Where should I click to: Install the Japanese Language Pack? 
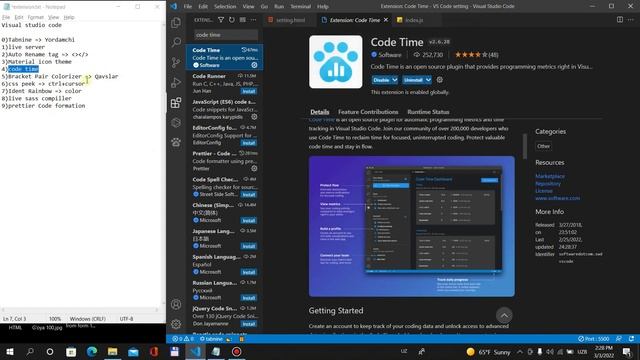coord(249,246)
